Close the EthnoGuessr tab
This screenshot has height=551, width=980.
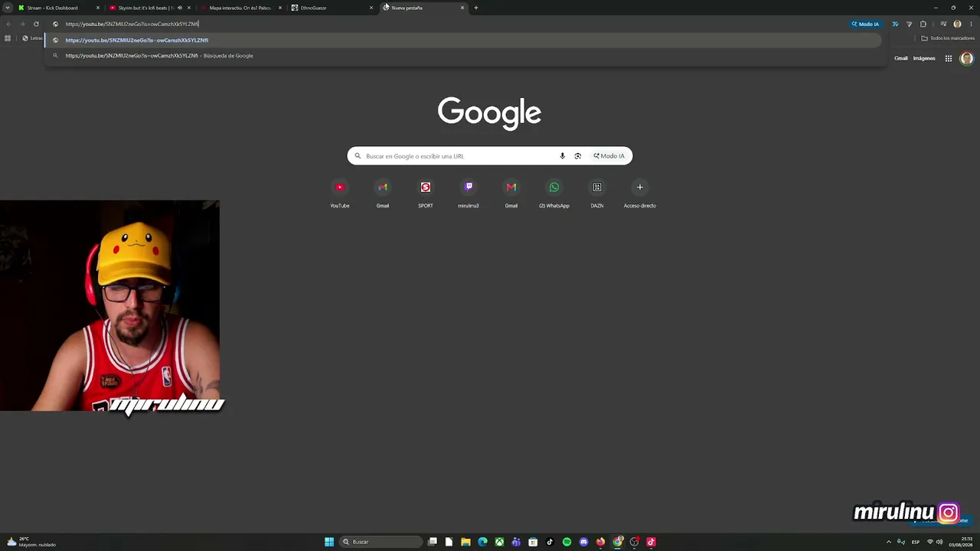[x=371, y=8]
